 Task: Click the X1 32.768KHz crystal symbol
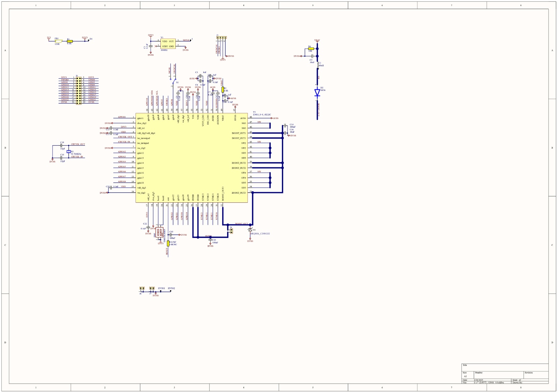[x=69, y=151]
